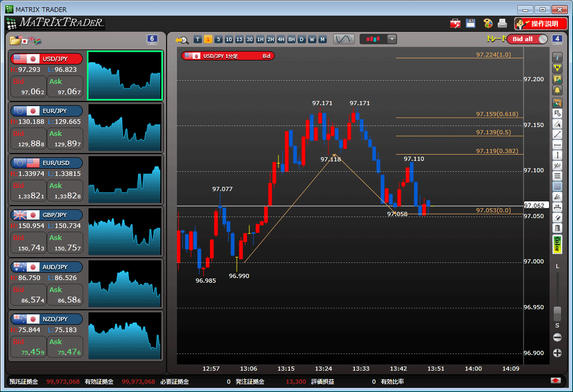Switch to the monthly (M) timeframe
573x392 pixels.
tap(322, 40)
